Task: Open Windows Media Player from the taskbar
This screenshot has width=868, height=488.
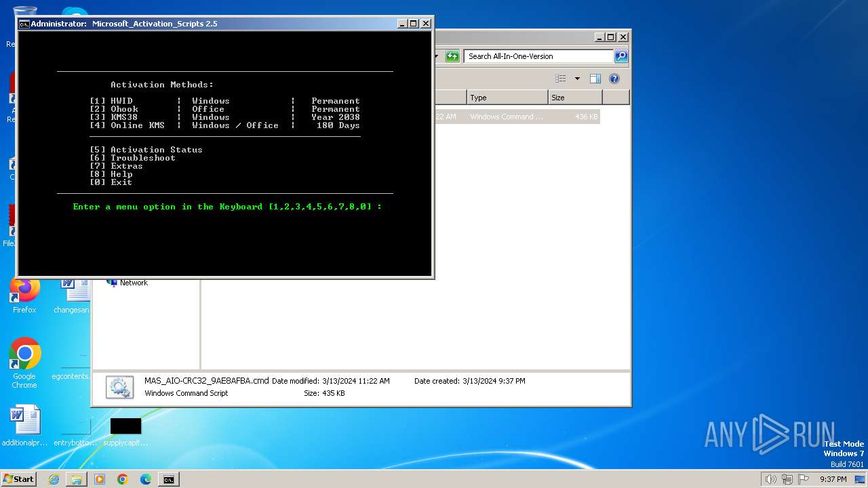Action: click(100, 479)
